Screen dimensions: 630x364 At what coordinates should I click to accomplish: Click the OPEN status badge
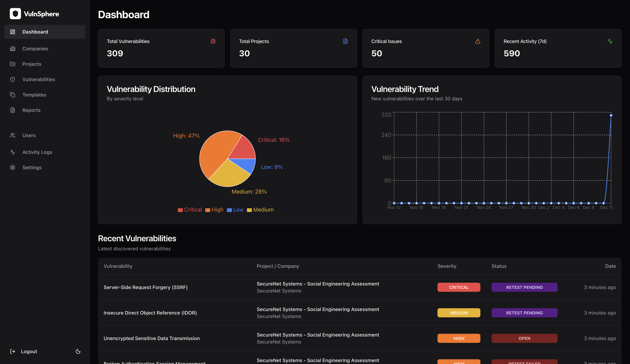coord(524,338)
